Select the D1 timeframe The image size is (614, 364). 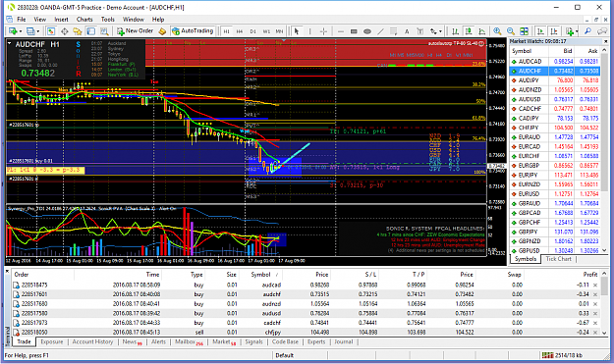tap(252, 31)
